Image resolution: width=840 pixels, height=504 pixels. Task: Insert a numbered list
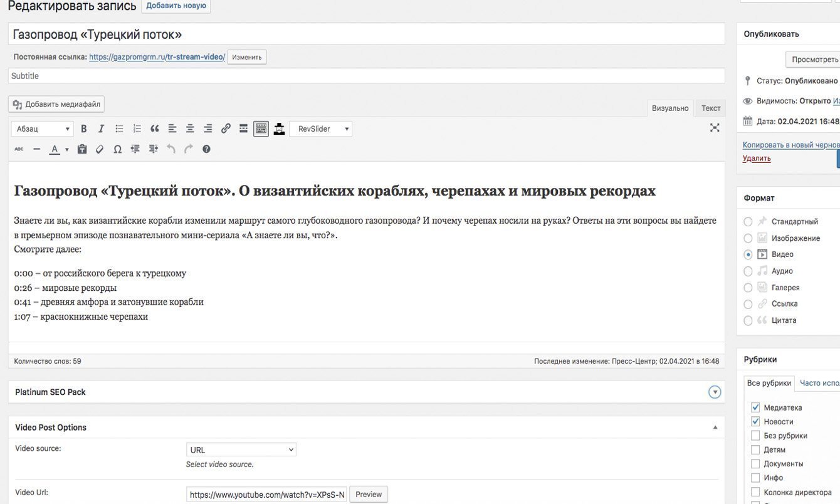pos(137,129)
